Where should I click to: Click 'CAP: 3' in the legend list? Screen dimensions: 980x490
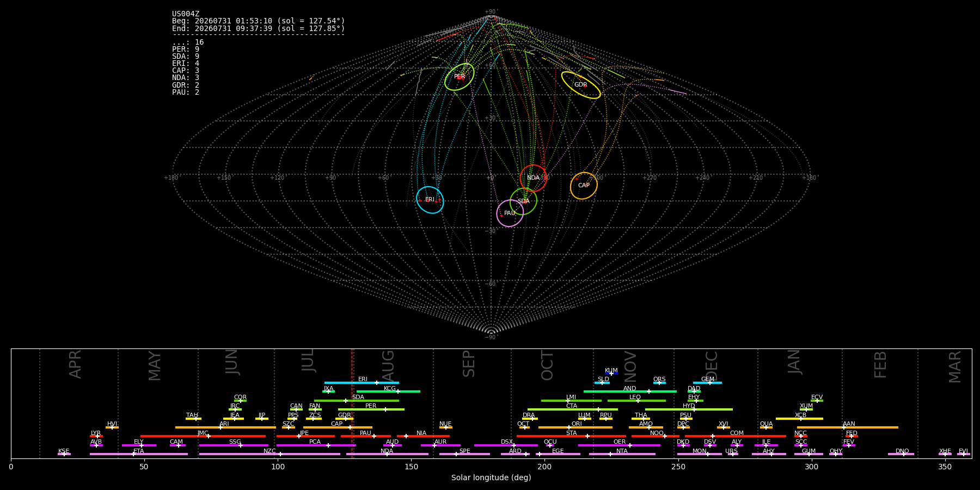[186, 71]
